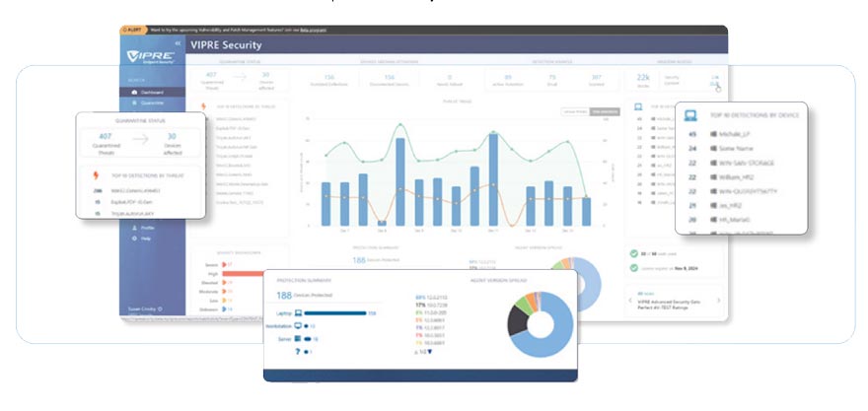Click the Dashboard icon in sidebar
The width and height of the screenshot is (868, 411).
pyautogui.click(x=134, y=93)
